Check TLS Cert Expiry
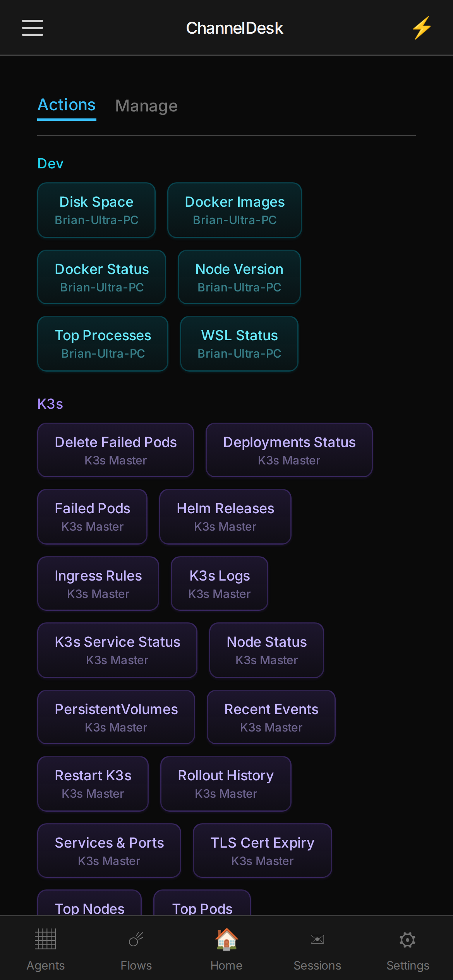Image resolution: width=453 pixels, height=980 pixels. click(263, 851)
